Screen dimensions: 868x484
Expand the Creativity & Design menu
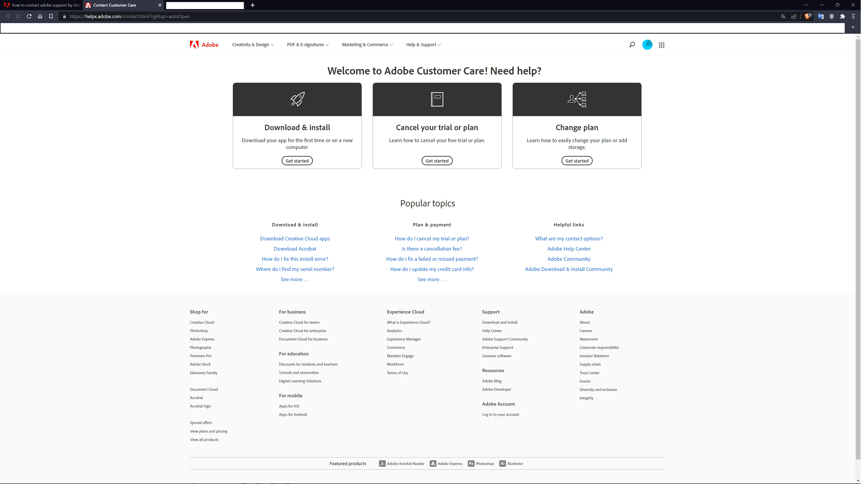click(x=253, y=45)
